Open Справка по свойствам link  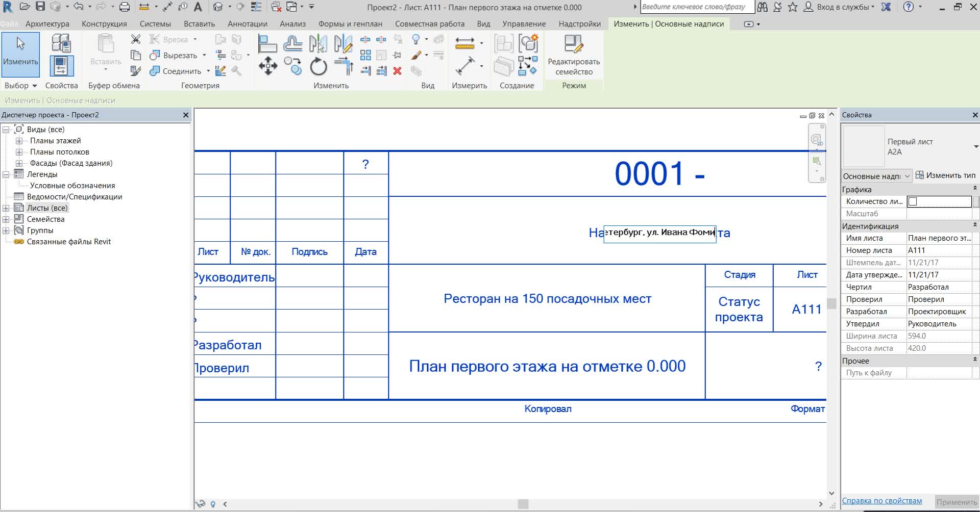tap(882, 501)
